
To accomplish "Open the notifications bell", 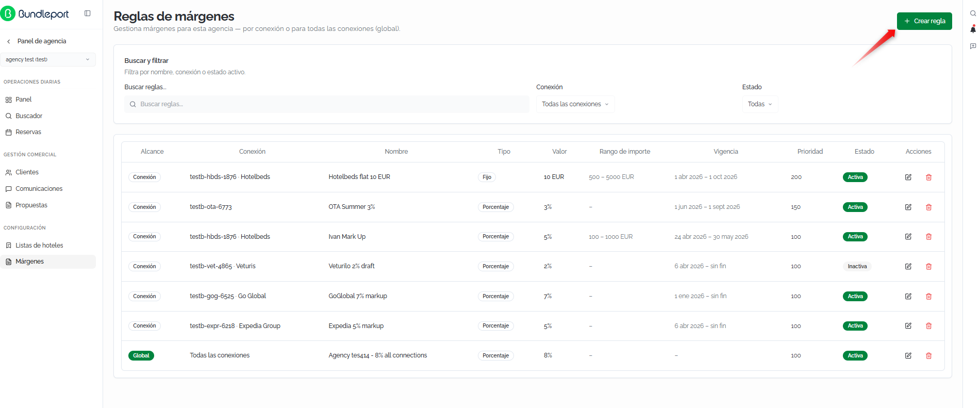I will 973,29.
